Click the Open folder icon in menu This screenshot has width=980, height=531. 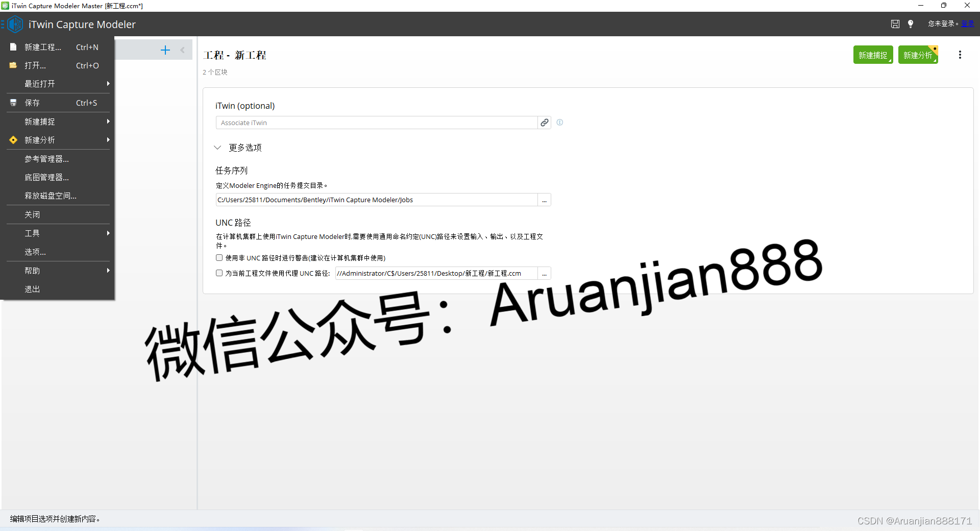pos(13,65)
